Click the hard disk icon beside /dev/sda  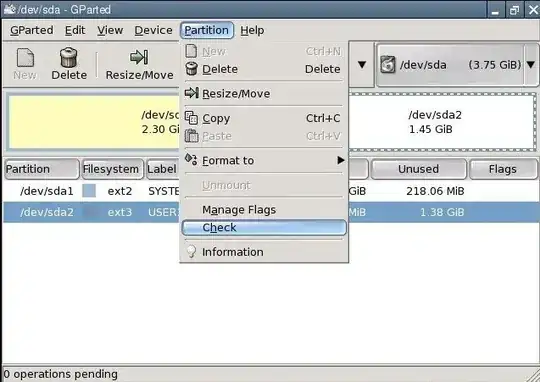point(388,64)
